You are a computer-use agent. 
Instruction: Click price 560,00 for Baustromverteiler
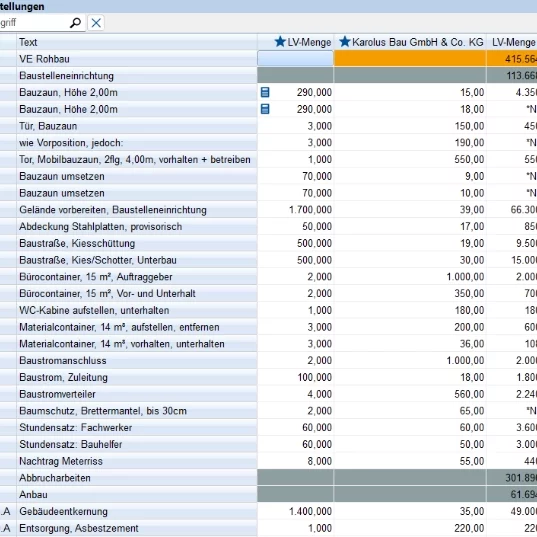point(469,395)
